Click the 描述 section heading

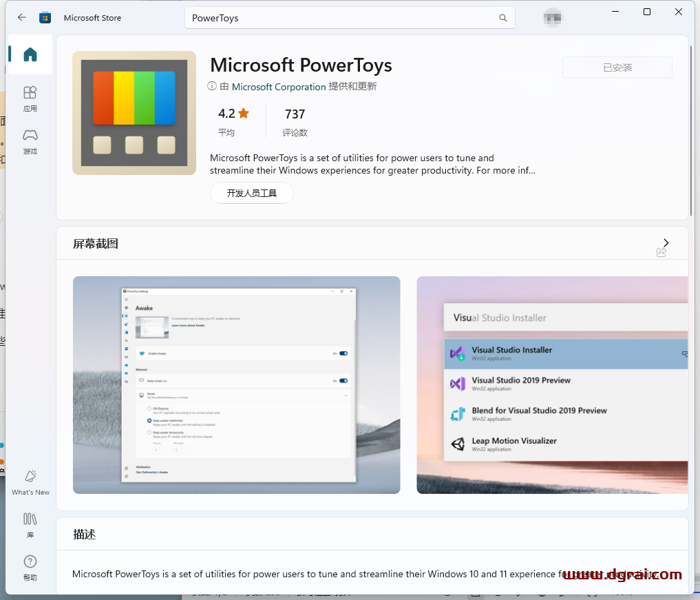[x=85, y=535]
